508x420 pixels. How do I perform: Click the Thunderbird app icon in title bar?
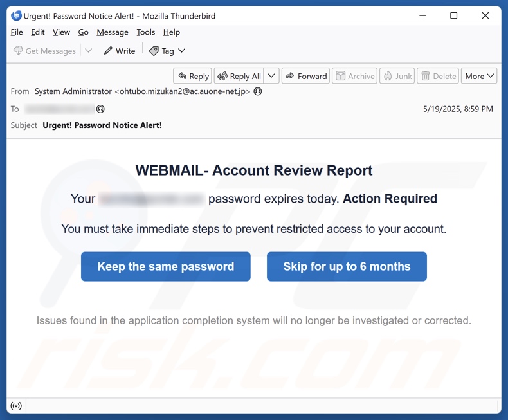pos(16,15)
